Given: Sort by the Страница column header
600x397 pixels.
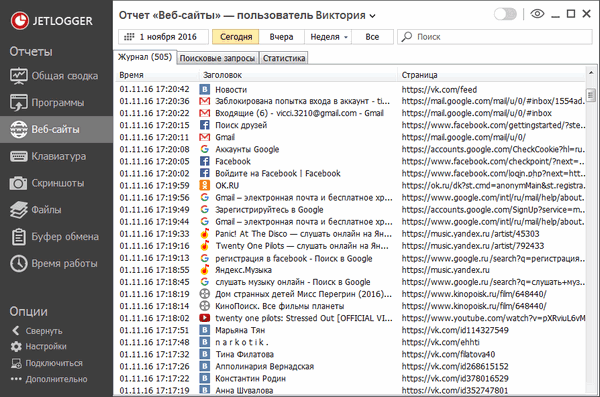Looking at the screenshot, I should pyautogui.click(x=491, y=75).
